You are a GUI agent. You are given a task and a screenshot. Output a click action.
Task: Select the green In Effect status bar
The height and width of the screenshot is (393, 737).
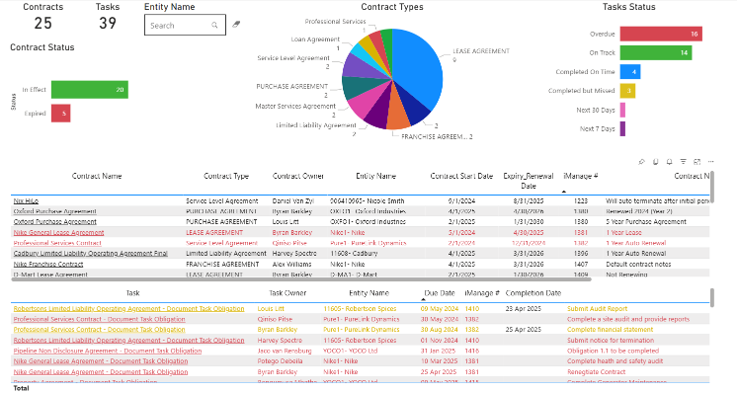pos(90,89)
